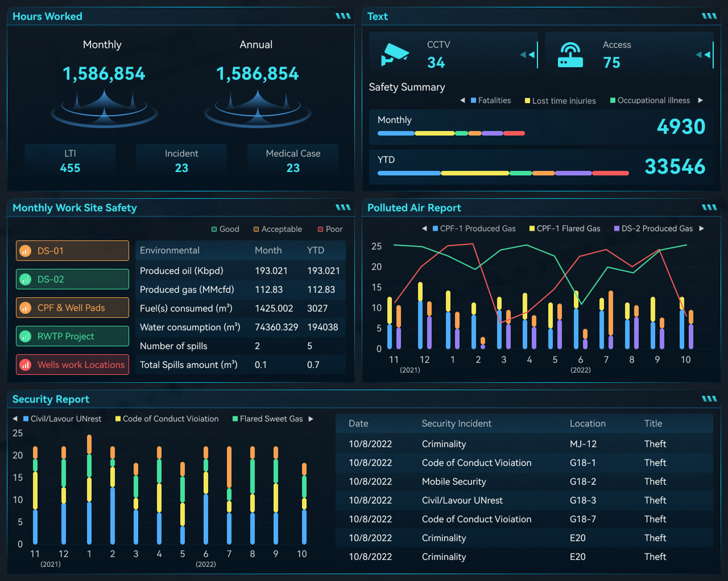The height and width of the screenshot is (581, 728).
Task: Click the green chart icon beside DS-02
Action: coord(25,279)
